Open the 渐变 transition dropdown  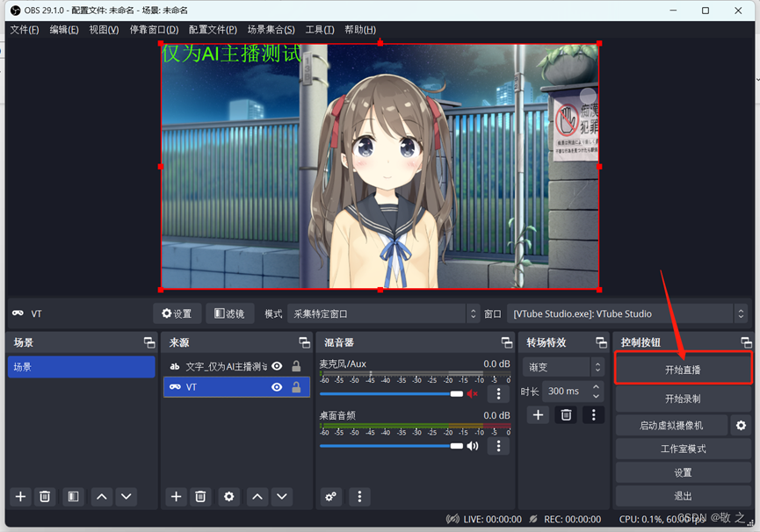click(x=563, y=367)
